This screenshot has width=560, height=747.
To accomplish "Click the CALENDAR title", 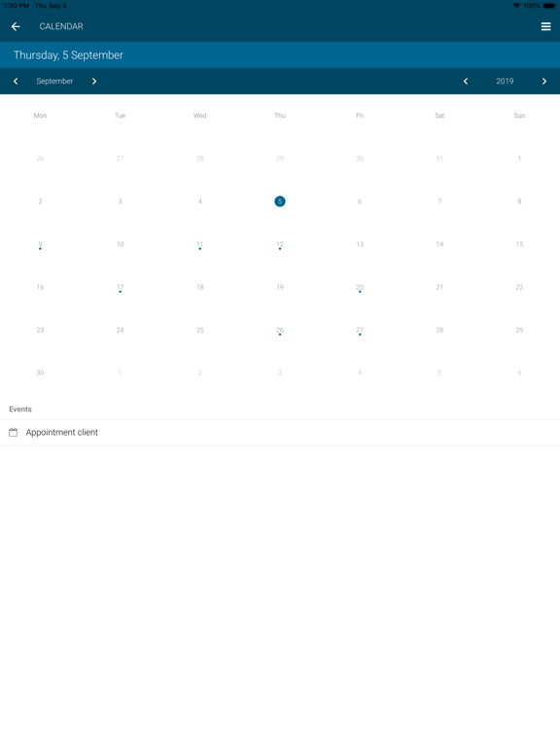I will 61,26.
